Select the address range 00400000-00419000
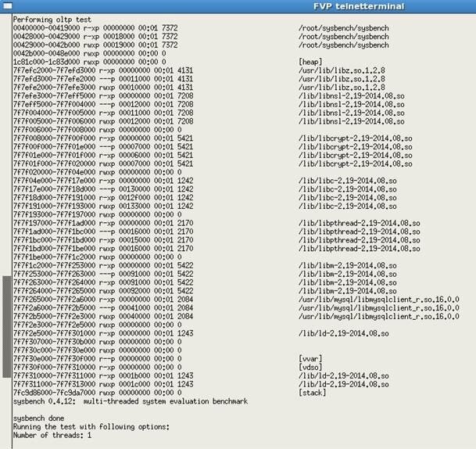The height and width of the screenshot is (449, 476). (46, 28)
